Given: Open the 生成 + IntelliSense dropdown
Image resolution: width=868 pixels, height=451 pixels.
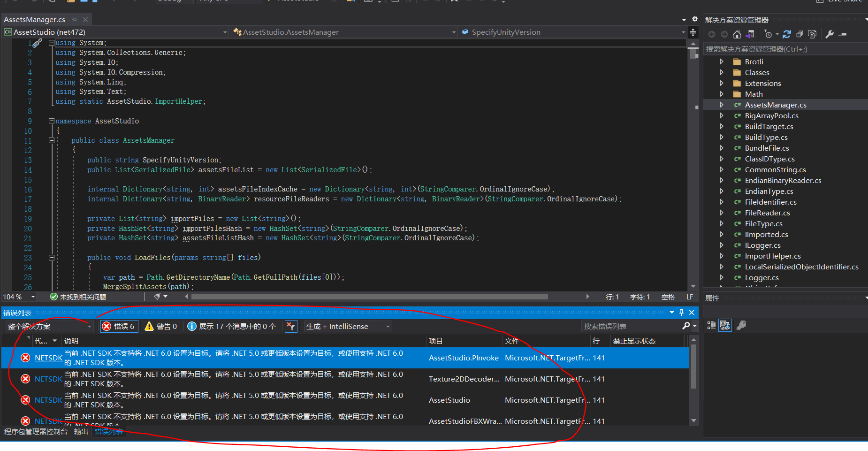Looking at the screenshot, I should click(348, 326).
